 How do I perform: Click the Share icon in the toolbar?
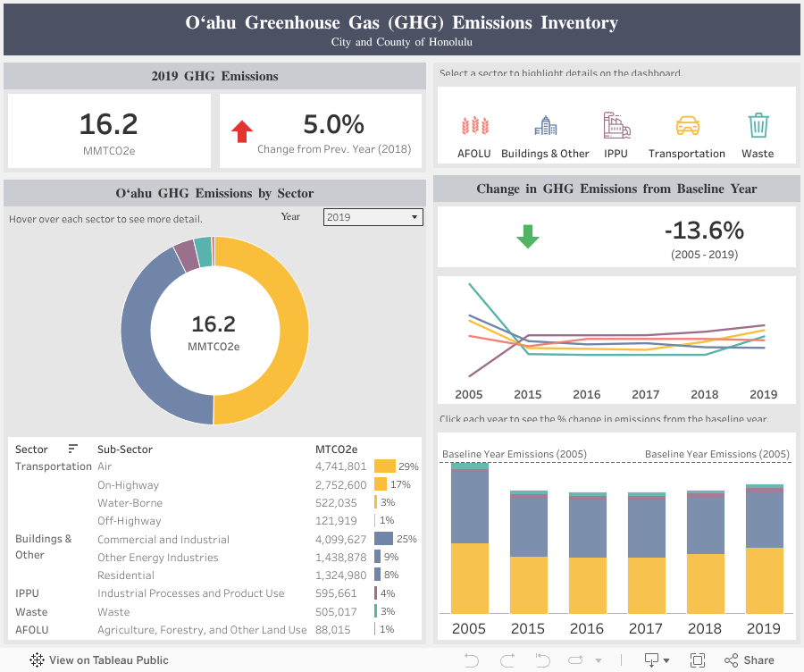pos(749,660)
